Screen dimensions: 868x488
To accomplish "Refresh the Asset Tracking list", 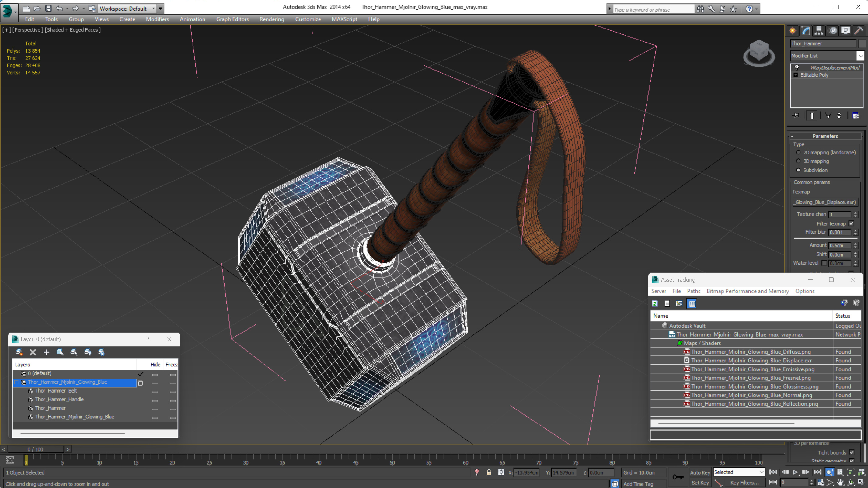I will 655,303.
